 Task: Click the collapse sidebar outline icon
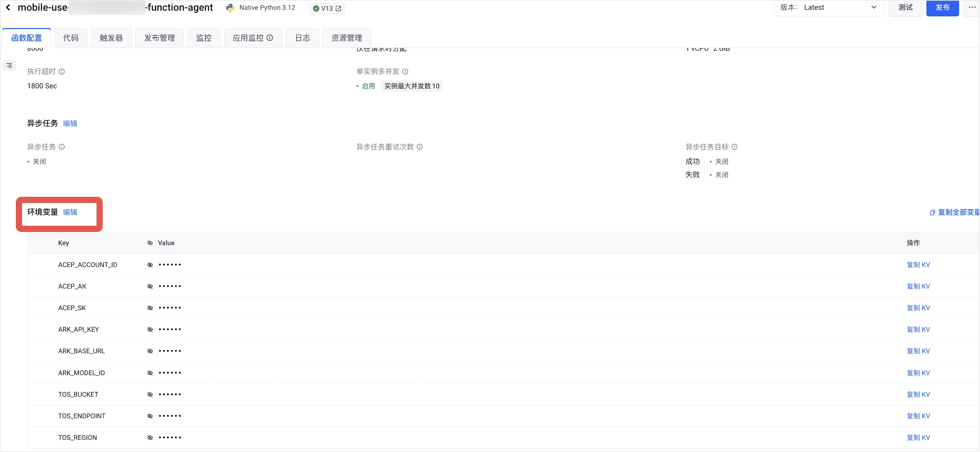(x=9, y=65)
